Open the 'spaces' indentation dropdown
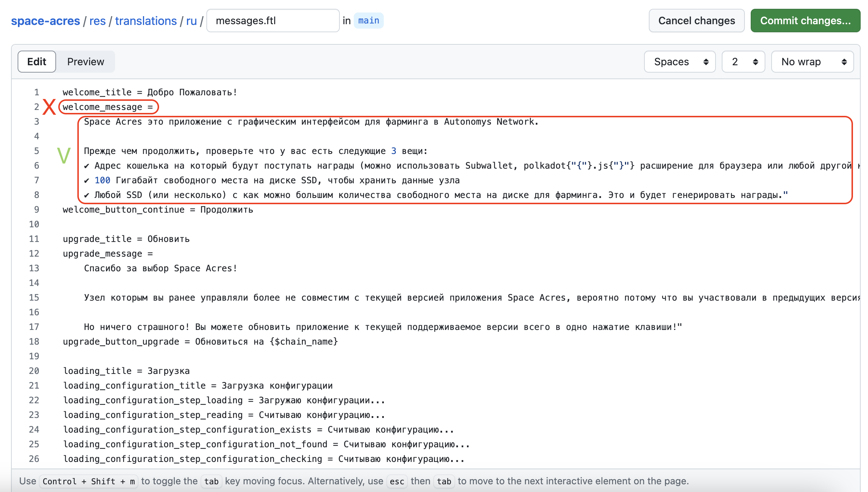The image size is (868, 492). pyautogui.click(x=680, y=62)
